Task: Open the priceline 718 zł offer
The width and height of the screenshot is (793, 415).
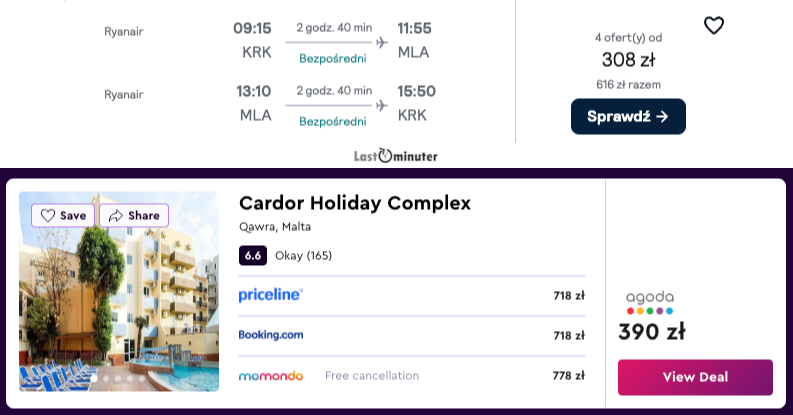Action: coord(412,296)
